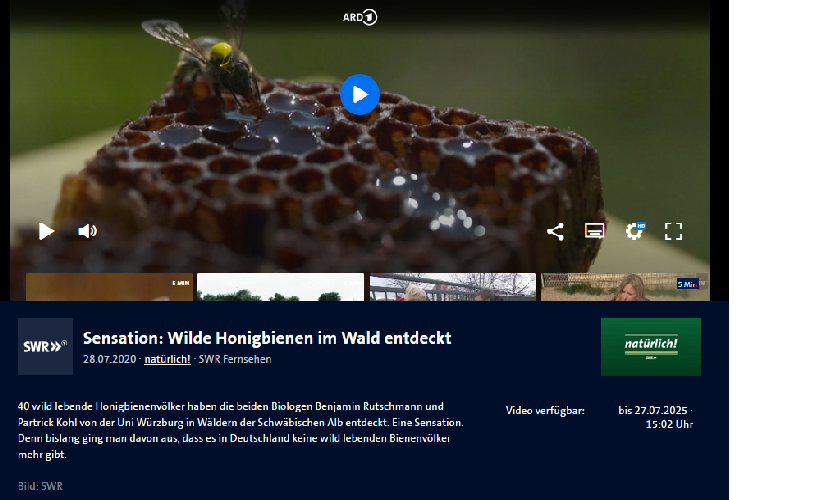Click the Bild: SWR credit text

40,486
